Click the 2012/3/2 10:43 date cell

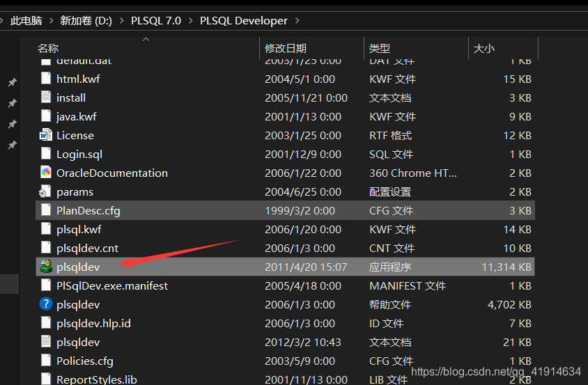(302, 342)
